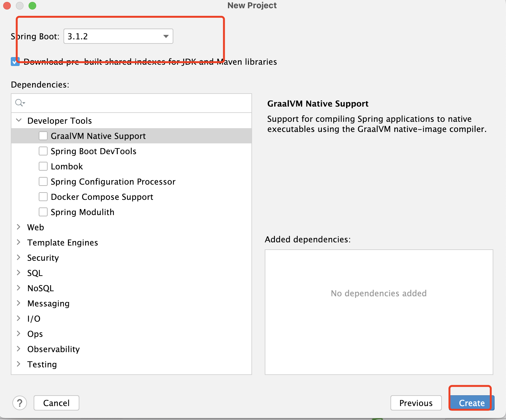The height and width of the screenshot is (420, 506).
Task: Collapse the Developer Tools category
Action: tap(19, 120)
